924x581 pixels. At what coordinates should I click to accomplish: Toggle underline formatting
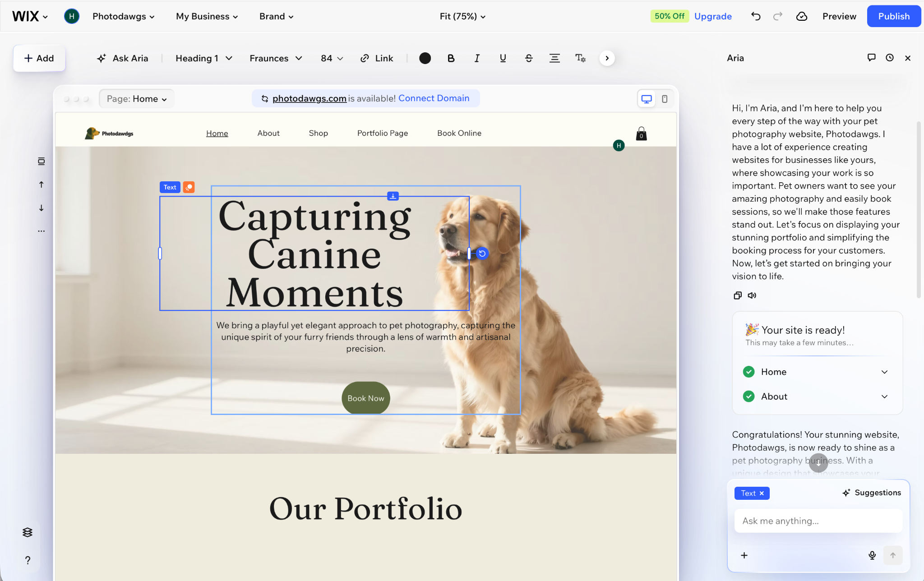tap(503, 58)
